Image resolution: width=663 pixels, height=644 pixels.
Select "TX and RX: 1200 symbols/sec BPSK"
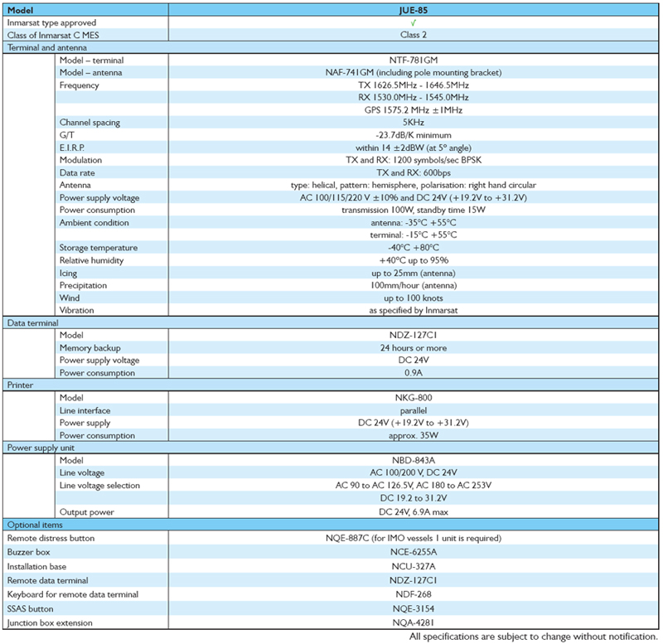click(x=413, y=160)
